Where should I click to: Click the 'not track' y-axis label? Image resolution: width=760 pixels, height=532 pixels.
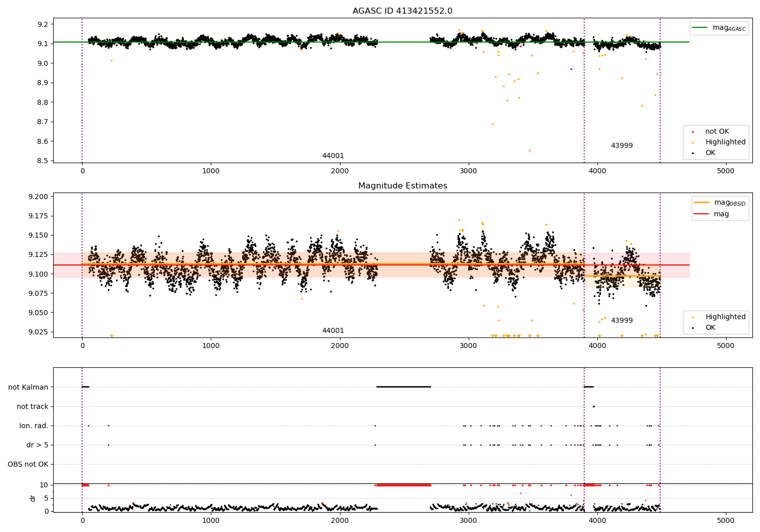tap(32, 406)
